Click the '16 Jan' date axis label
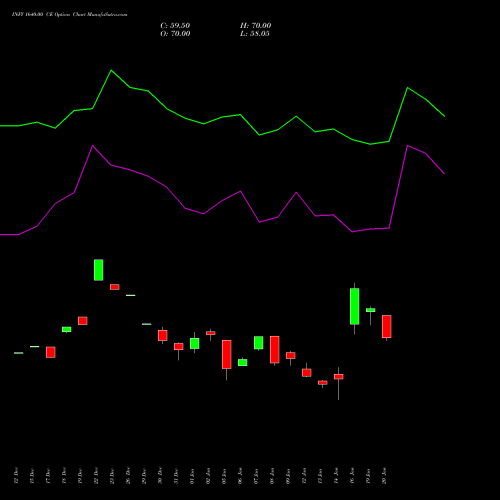Screen dimensions: 500x500 tap(352, 476)
